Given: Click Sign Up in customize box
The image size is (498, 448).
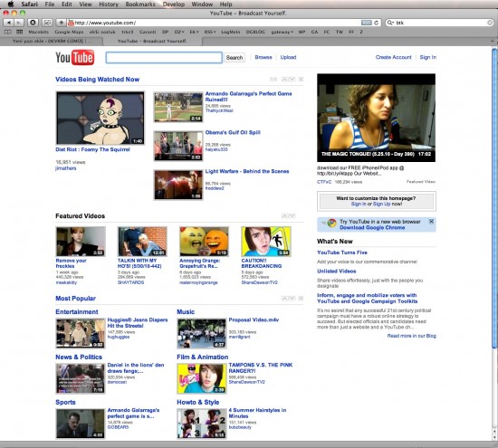Looking at the screenshot, I should tap(381, 204).
